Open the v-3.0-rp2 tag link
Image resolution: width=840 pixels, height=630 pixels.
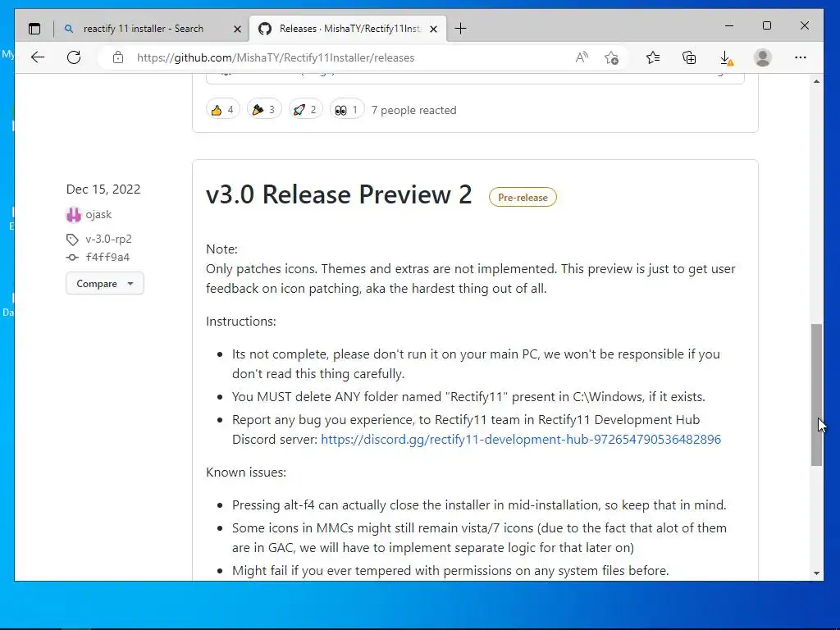[109, 239]
